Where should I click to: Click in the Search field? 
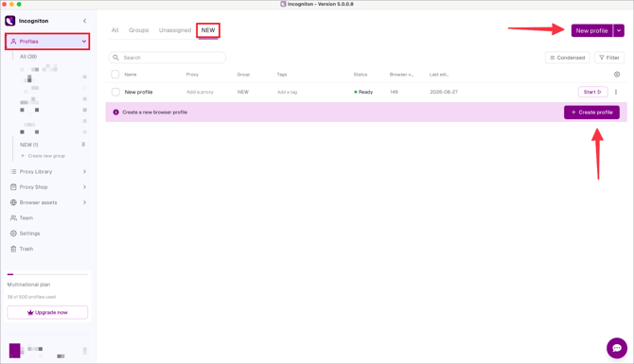tap(167, 58)
